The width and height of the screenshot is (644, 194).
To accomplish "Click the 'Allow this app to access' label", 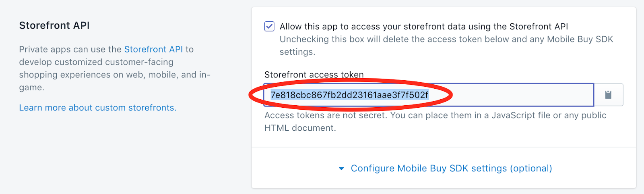I will point(424,27).
